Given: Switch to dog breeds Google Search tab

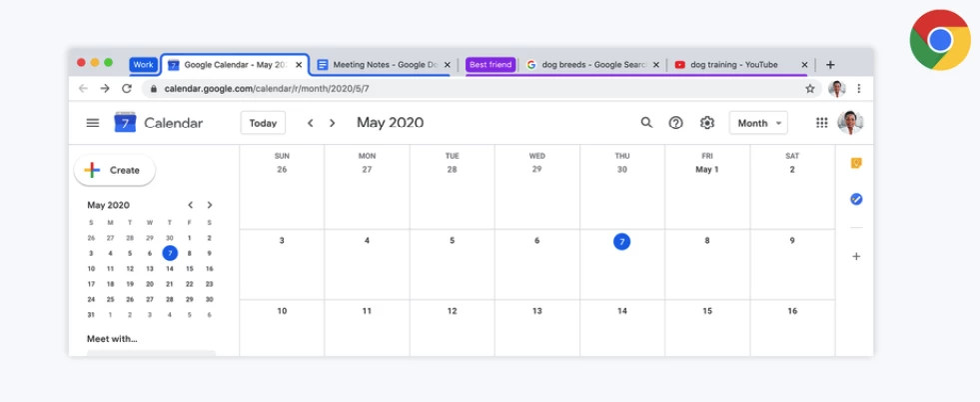Looking at the screenshot, I should tap(591, 64).
